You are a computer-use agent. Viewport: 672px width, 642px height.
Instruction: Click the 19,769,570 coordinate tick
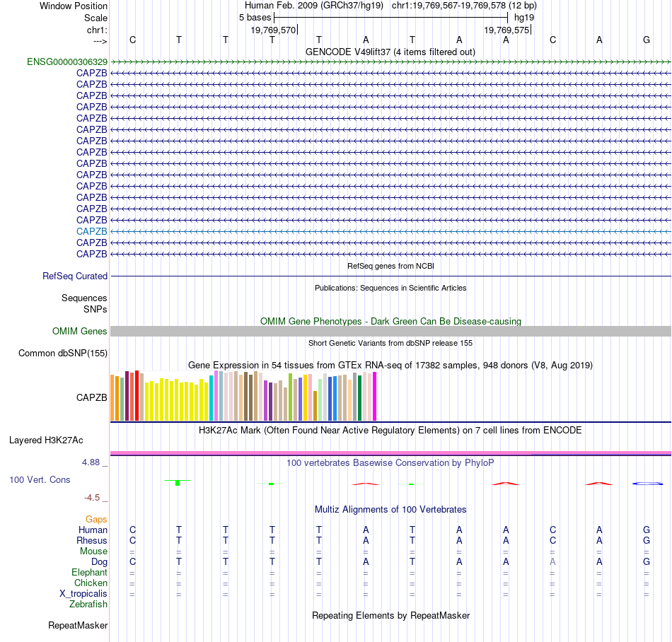point(274,30)
